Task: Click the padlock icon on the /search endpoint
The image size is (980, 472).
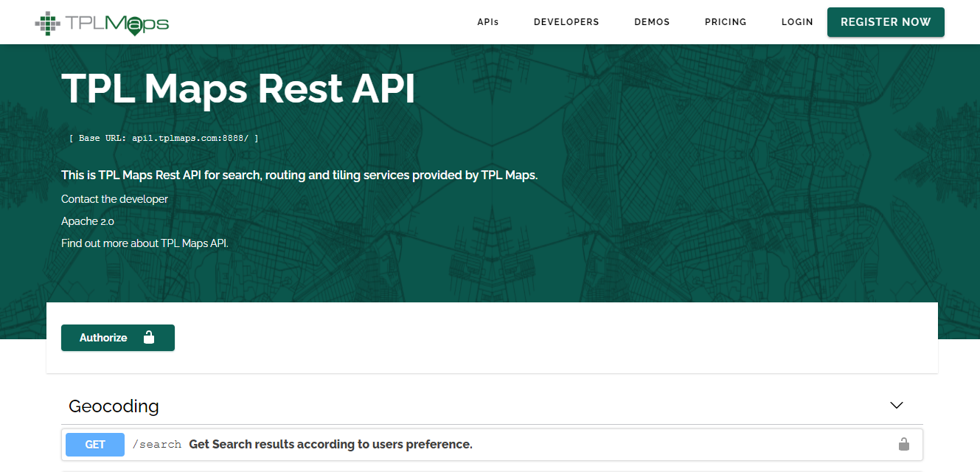Action: coord(904,444)
